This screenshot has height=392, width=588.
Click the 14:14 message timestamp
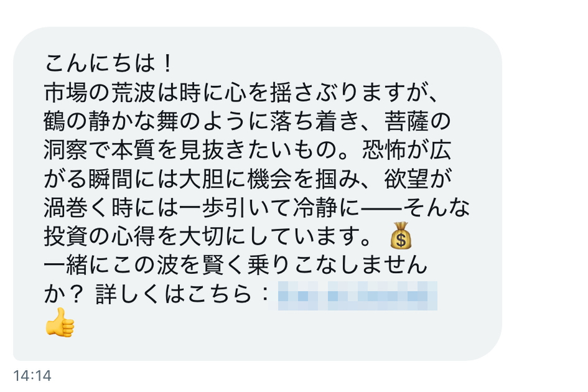point(32,375)
